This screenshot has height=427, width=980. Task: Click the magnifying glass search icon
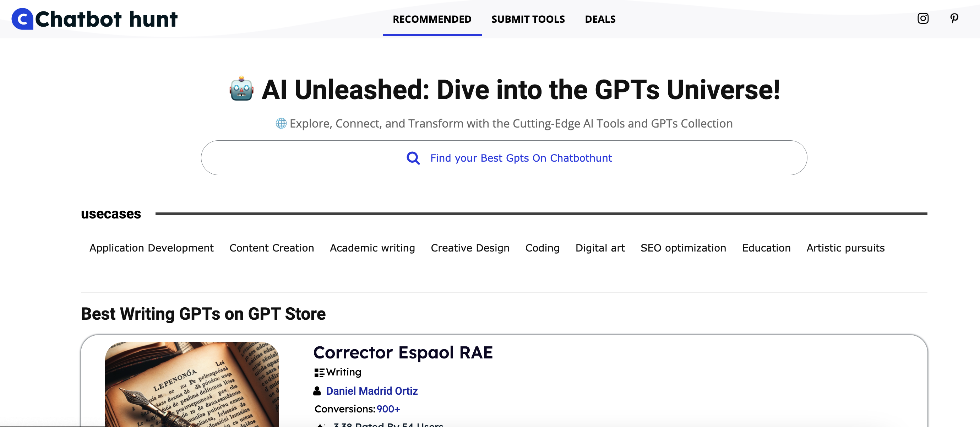tap(413, 158)
